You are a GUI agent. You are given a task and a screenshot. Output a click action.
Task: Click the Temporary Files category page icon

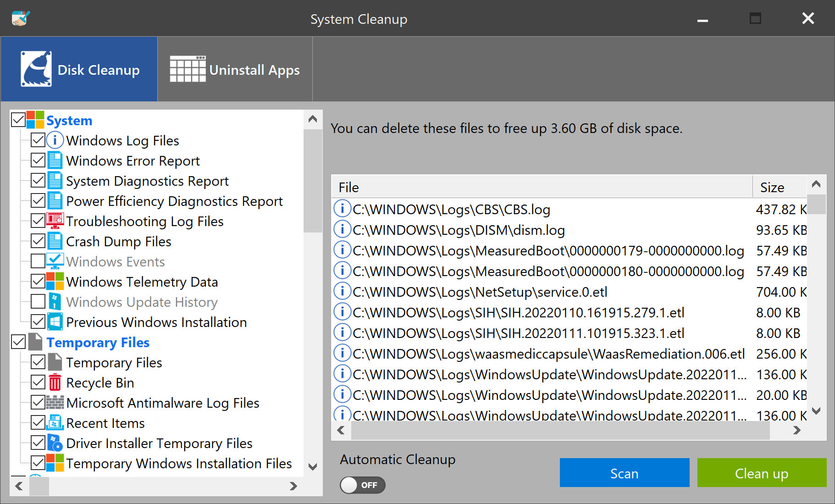click(35, 342)
